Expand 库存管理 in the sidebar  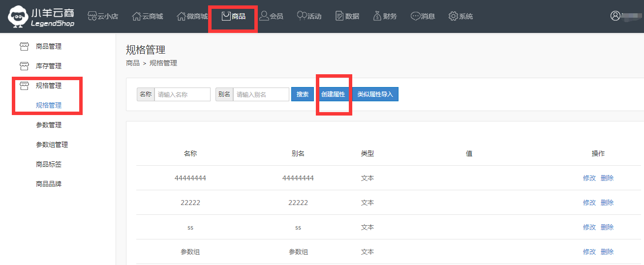coord(48,66)
